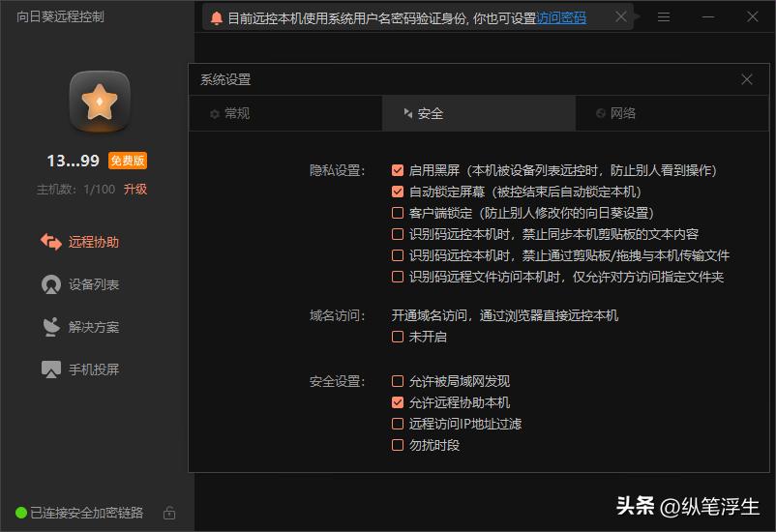
Task: Switch to the 网络 tab
Action: [x=672, y=113]
